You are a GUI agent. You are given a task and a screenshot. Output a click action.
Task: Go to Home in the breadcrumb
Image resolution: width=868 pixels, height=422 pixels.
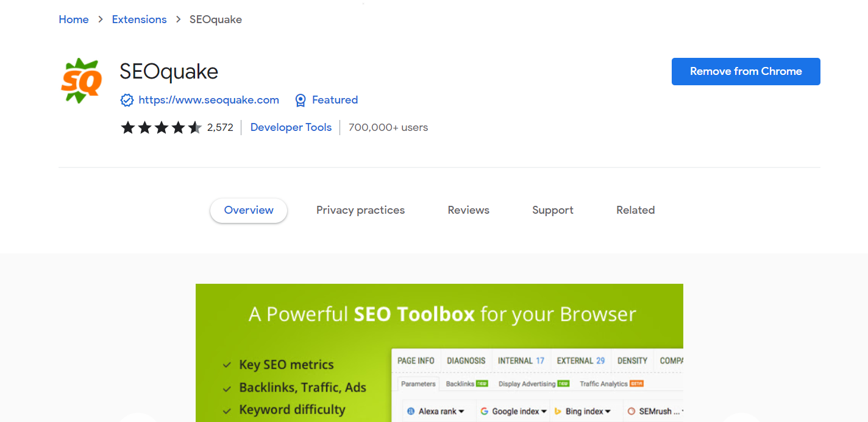[74, 19]
